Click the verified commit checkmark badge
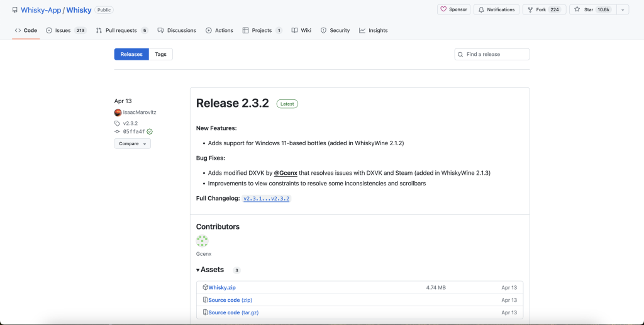This screenshot has height=325, width=644. click(x=150, y=131)
